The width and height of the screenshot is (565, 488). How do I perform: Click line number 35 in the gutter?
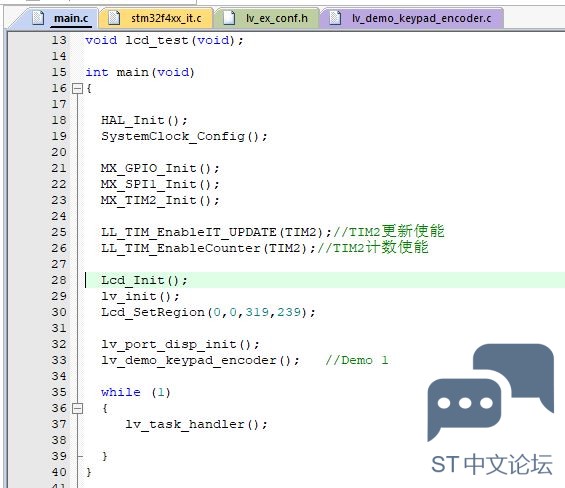pyautogui.click(x=59, y=392)
